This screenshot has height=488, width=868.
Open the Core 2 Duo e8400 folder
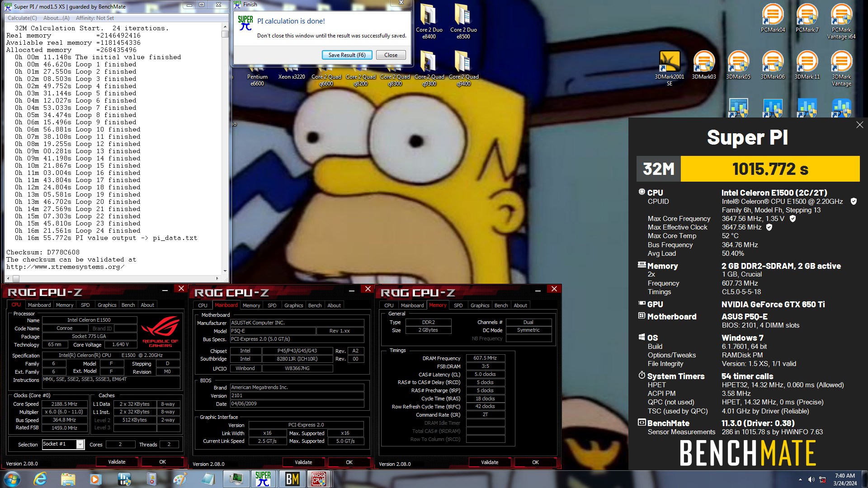click(429, 21)
